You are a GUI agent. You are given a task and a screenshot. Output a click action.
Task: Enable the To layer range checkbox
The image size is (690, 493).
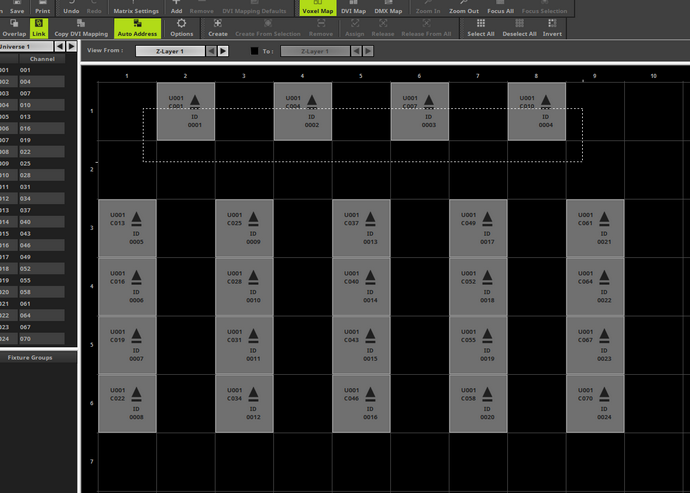(x=254, y=51)
